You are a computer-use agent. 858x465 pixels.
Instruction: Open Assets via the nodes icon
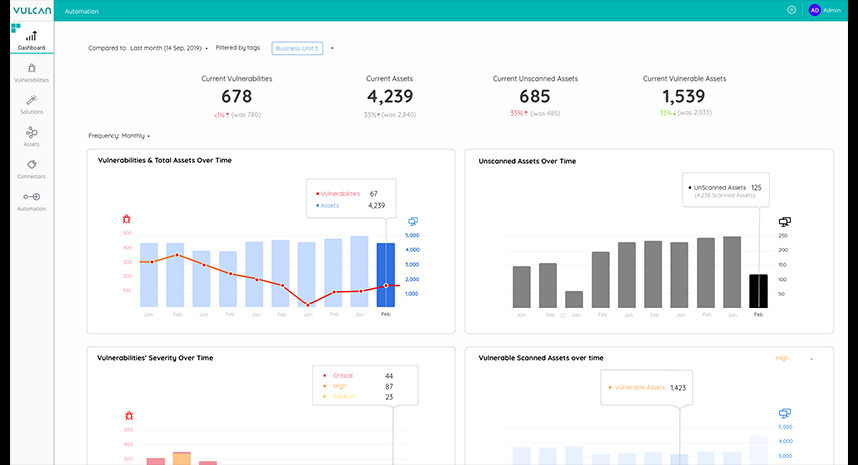pyautogui.click(x=31, y=132)
